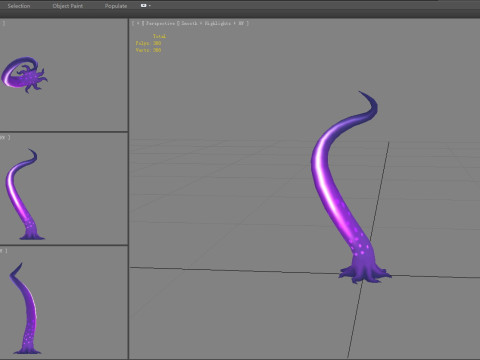Open the Object Paint ribbon tab
Screen dimensions: 480x360
click(x=68, y=6)
